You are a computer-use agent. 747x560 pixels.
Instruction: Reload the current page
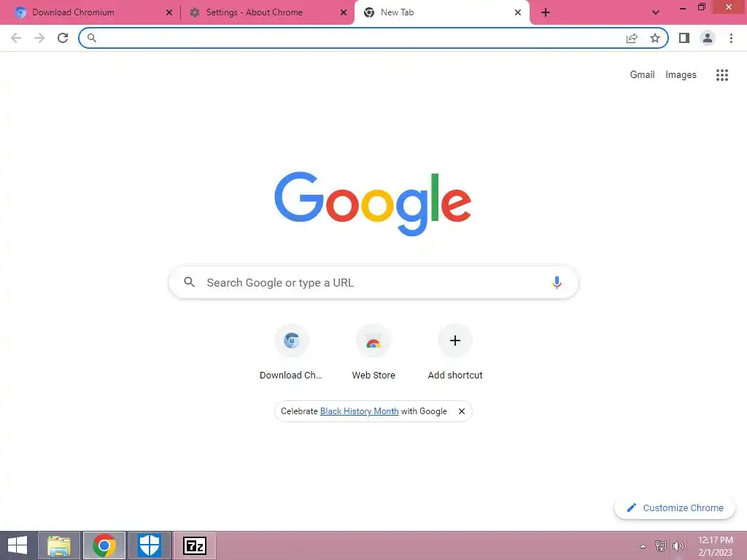click(63, 38)
